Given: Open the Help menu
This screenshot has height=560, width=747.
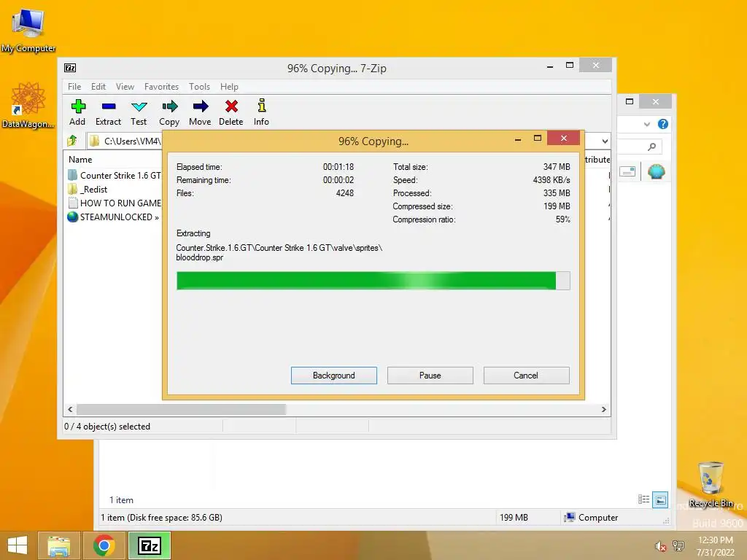Looking at the screenshot, I should tap(229, 87).
